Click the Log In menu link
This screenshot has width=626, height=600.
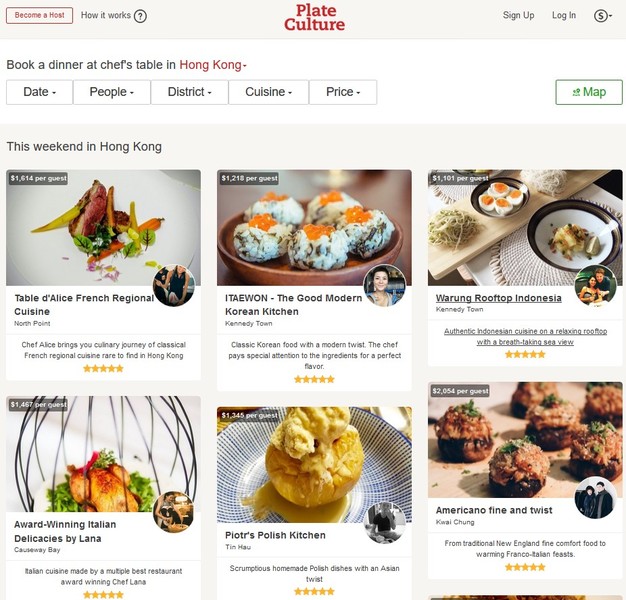pyautogui.click(x=564, y=15)
